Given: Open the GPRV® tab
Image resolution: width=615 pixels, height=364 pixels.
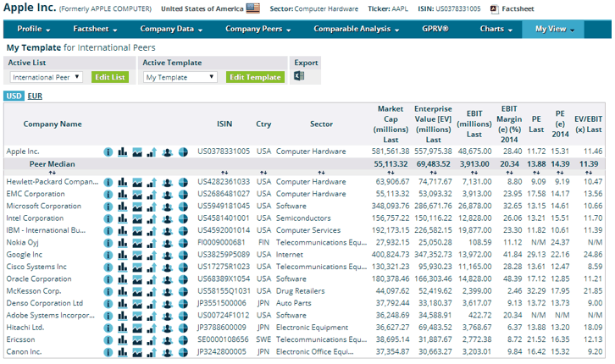Looking at the screenshot, I should [x=435, y=29].
